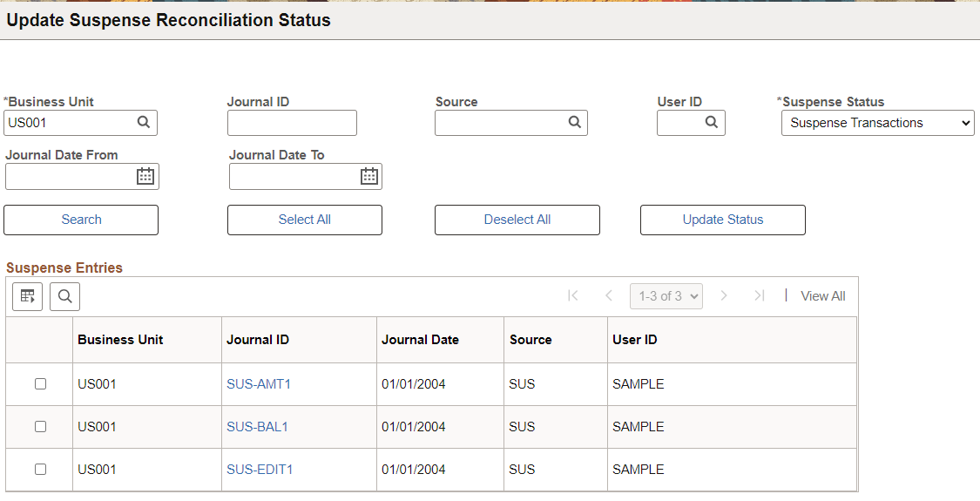The image size is (980, 501).
Task: Open the SUS-EDIT1 journal link
Action: pos(260,470)
